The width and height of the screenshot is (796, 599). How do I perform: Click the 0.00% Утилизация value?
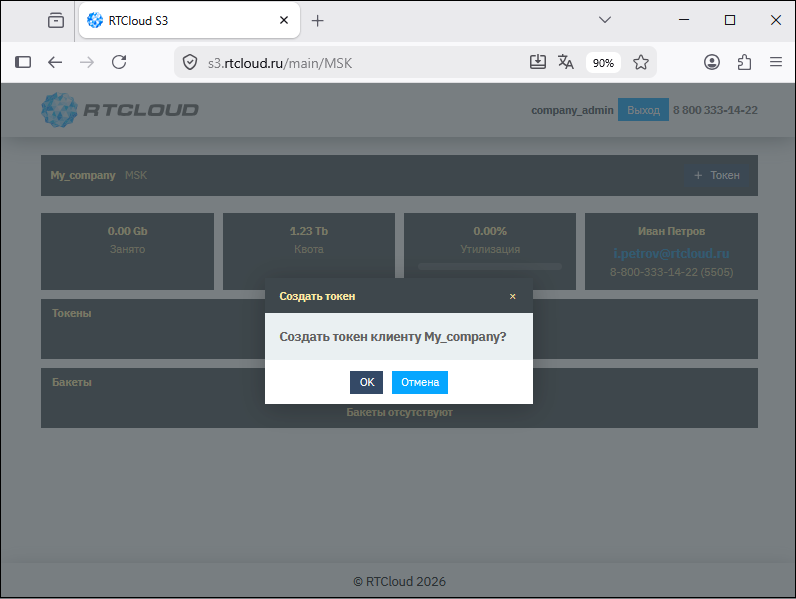[x=490, y=231]
